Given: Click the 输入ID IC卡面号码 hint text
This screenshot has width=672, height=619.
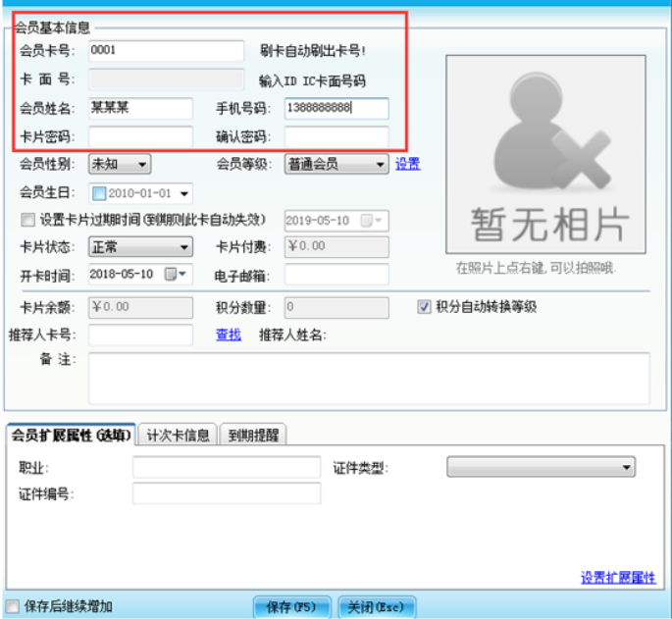Looking at the screenshot, I should 312,81.
